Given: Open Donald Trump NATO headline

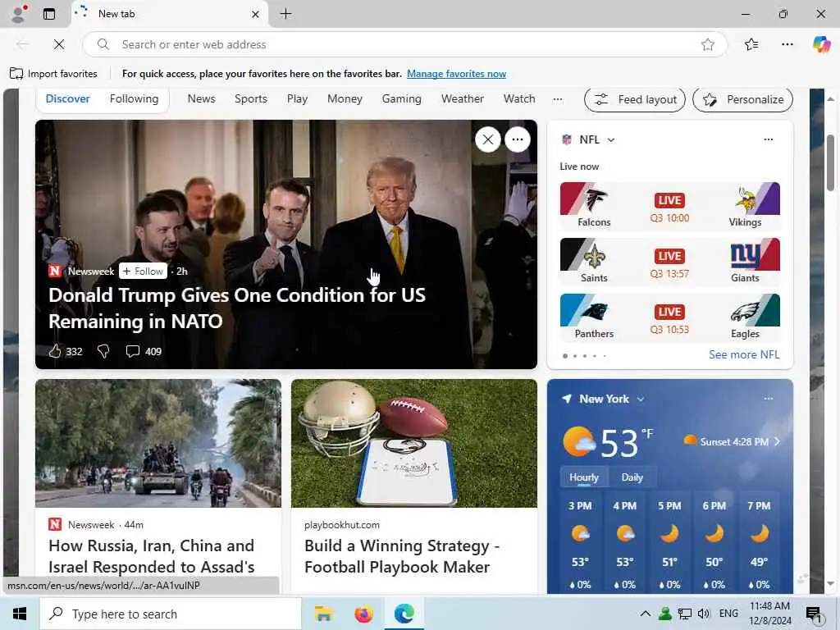Looking at the screenshot, I should tap(237, 308).
